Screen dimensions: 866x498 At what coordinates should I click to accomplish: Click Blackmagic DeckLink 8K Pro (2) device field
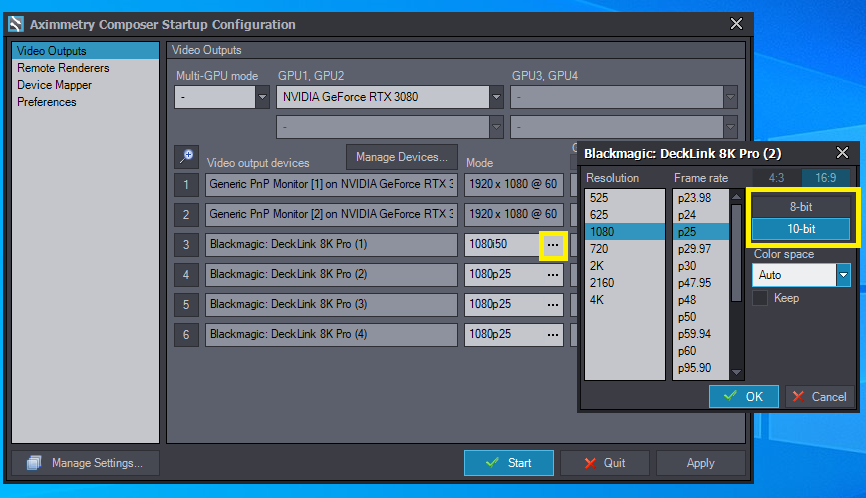331,274
